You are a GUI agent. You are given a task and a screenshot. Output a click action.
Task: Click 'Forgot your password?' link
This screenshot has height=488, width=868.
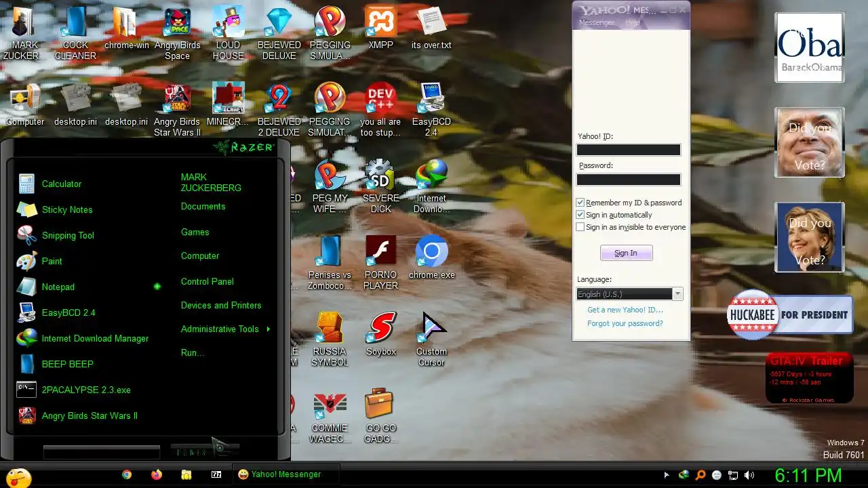click(625, 323)
